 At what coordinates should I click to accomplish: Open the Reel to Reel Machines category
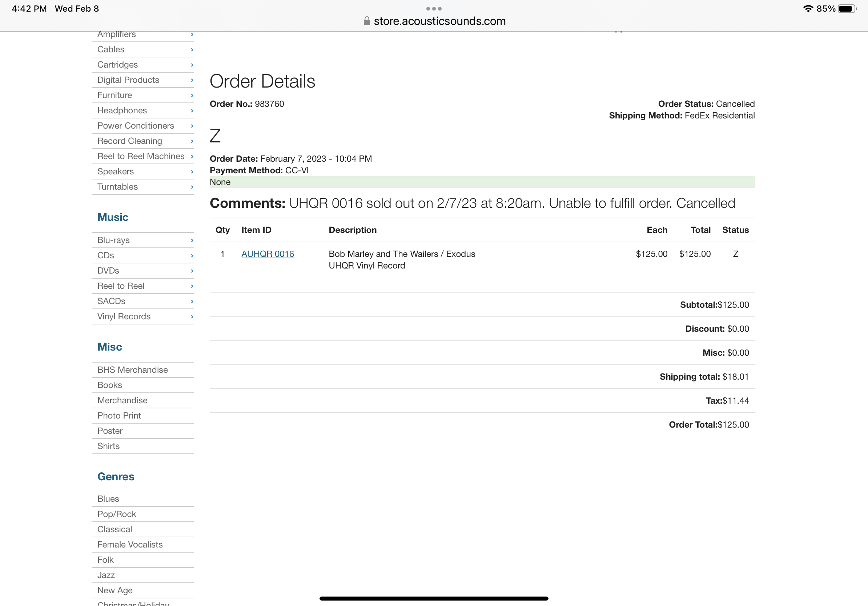click(x=141, y=157)
